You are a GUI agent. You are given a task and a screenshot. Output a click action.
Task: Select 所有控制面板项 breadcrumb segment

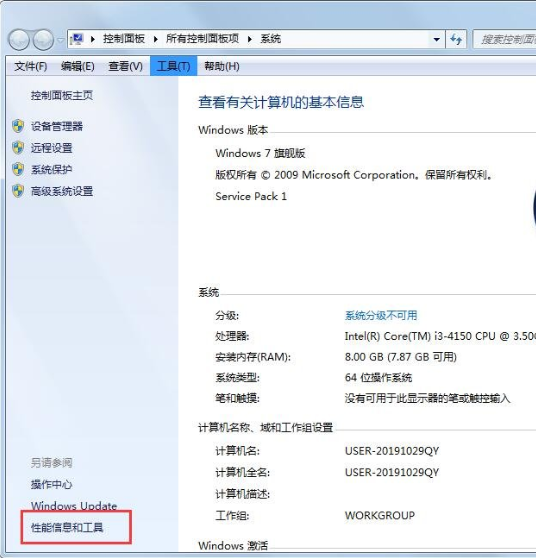202,39
